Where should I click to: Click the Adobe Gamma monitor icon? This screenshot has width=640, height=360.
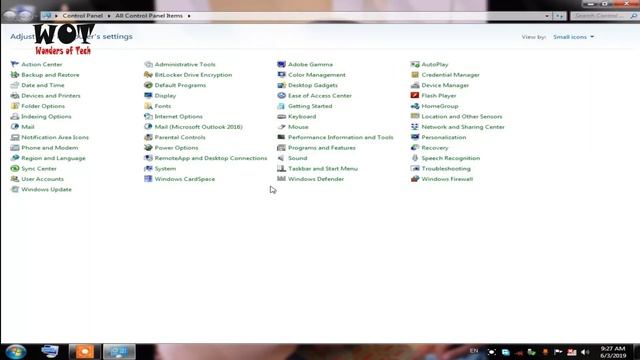click(281, 64)
